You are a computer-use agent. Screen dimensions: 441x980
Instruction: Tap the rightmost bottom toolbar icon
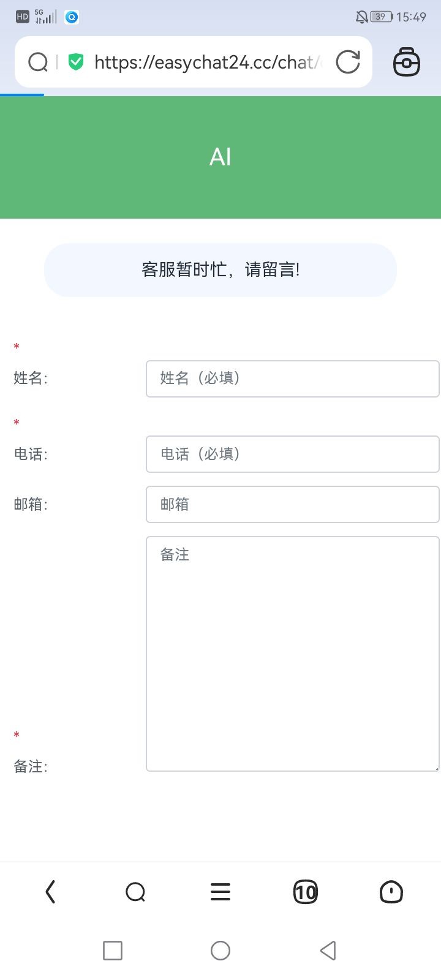[391, 892]
